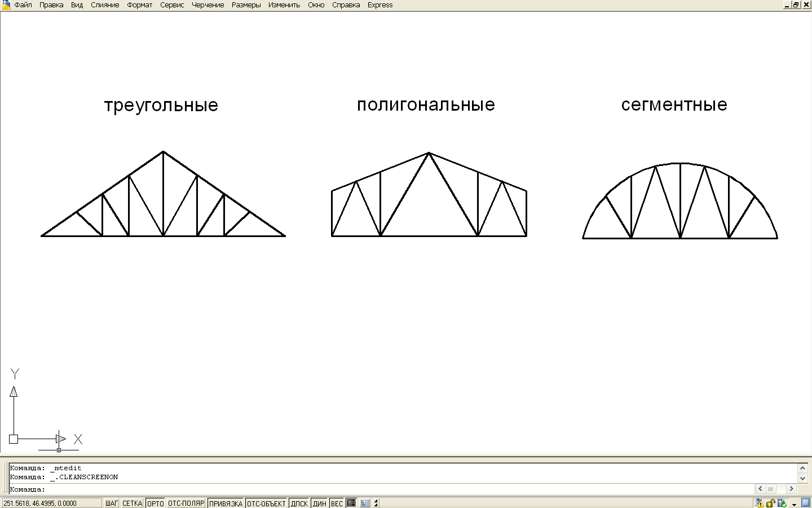This screenshot has height=508, width=812.
Task: Open the Вид menu
Action: click(77, 5)
